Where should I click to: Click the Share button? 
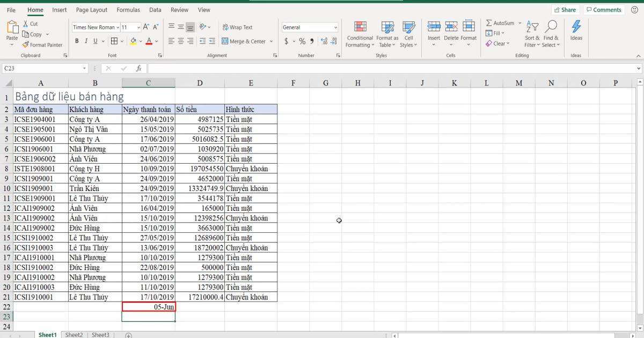click(x=566, y=9)
